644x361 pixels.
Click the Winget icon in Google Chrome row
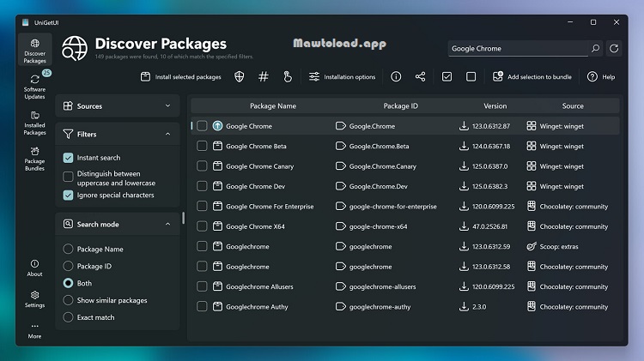coord(532,126)
